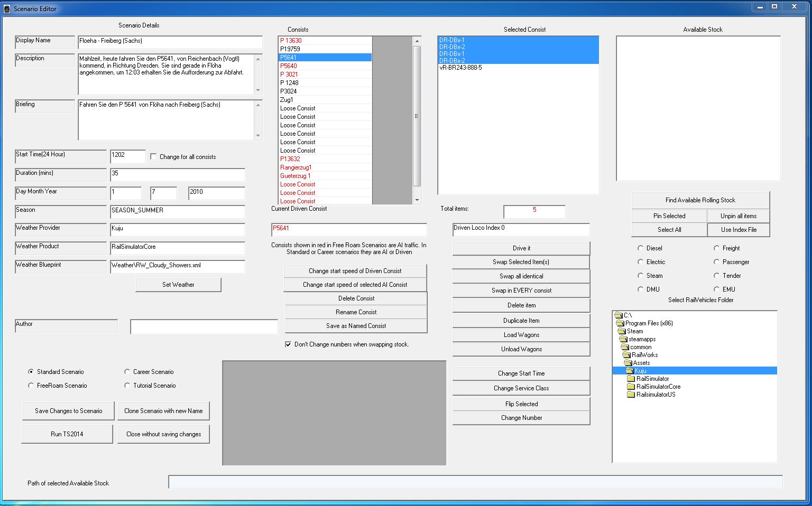
Task: Select vR-BR243-888-5 in Selected Consist list
Action: pyautogui.click(x=460, y=68)
